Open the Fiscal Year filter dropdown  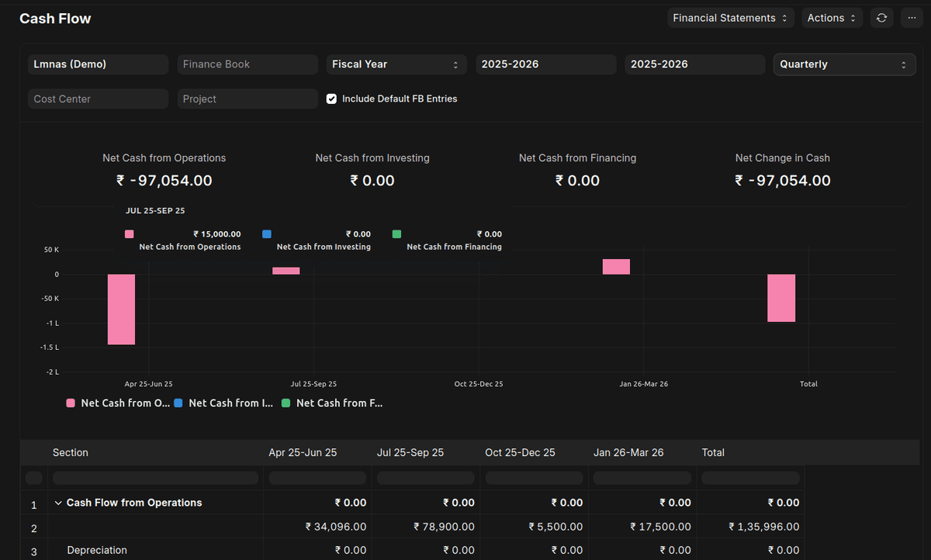(396, 64)
